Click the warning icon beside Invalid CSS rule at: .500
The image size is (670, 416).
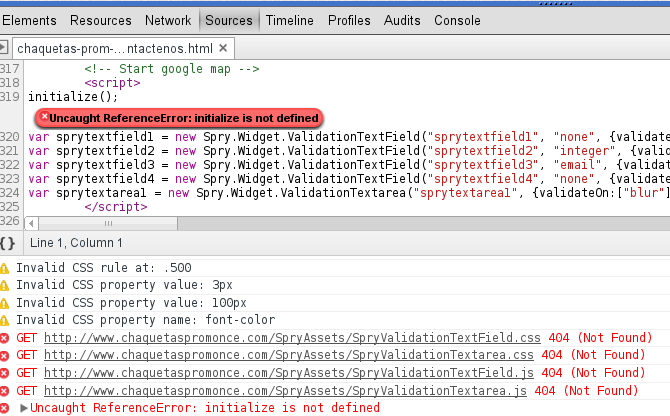tap(4, 269)
